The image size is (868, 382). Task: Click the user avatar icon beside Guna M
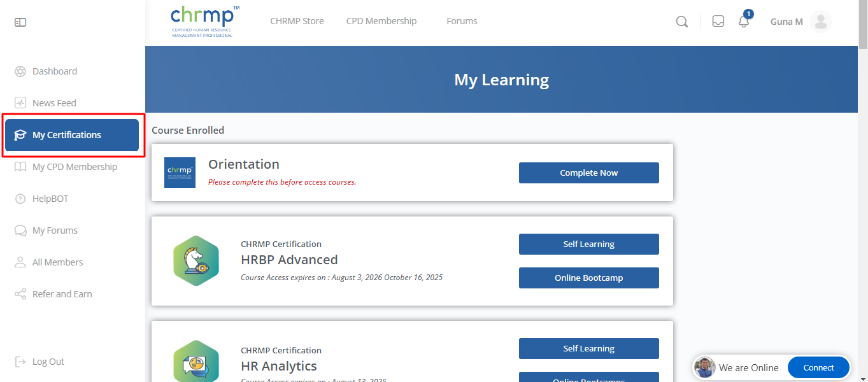[x=821, y=22]
